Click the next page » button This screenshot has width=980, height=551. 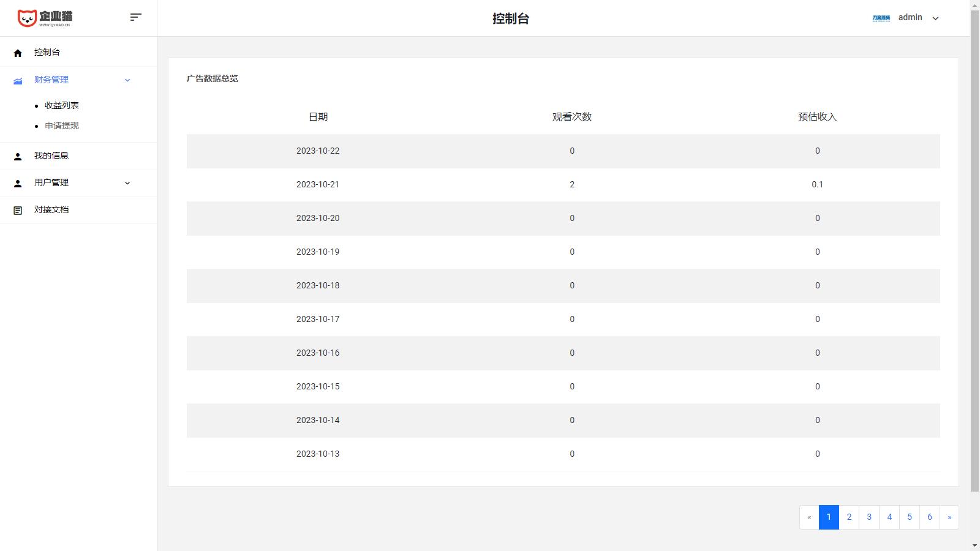point(949,517)
